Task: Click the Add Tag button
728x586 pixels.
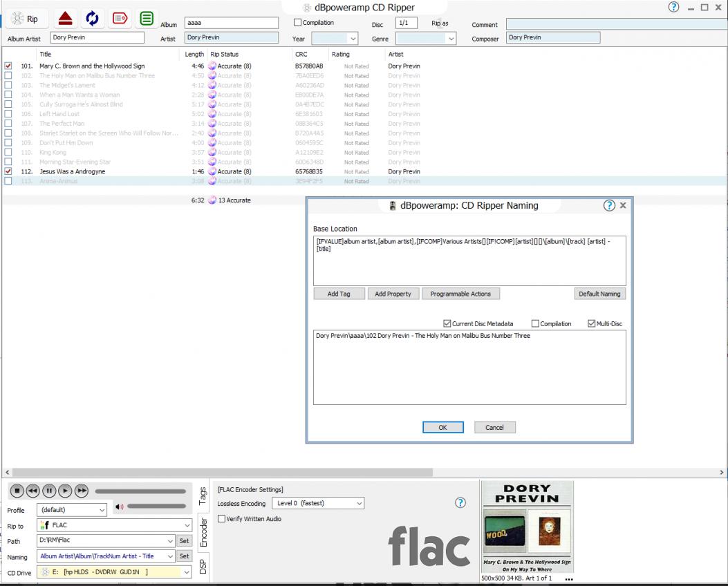Action: tap(338, 294)
